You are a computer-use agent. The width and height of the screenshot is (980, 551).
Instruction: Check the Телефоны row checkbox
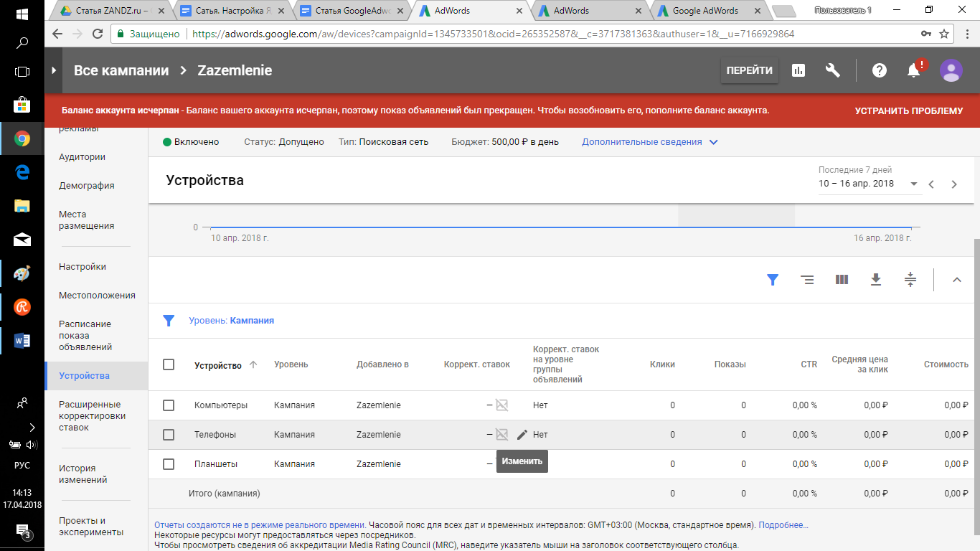[169, 435]
